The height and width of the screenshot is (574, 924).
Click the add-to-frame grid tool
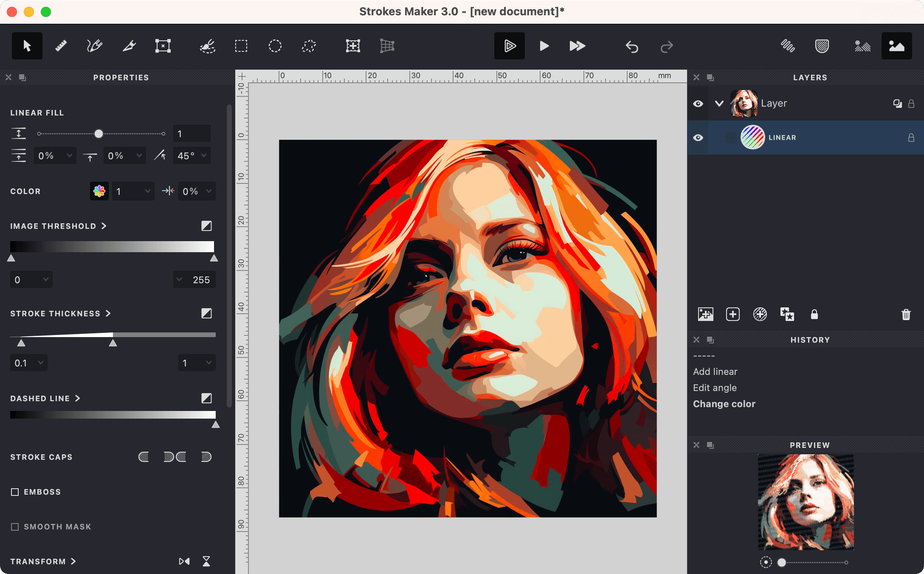(353, 46)
